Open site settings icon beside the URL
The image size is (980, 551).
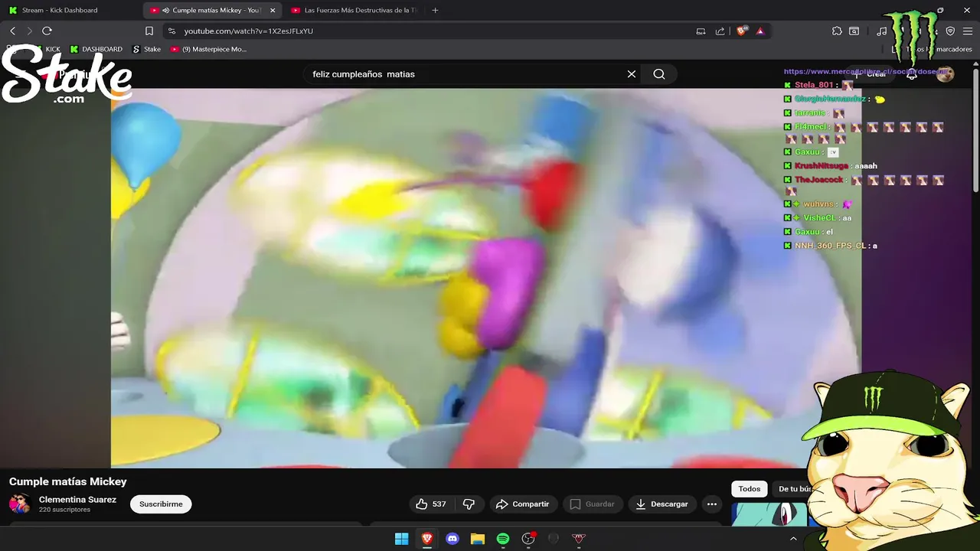click(171, 31)
